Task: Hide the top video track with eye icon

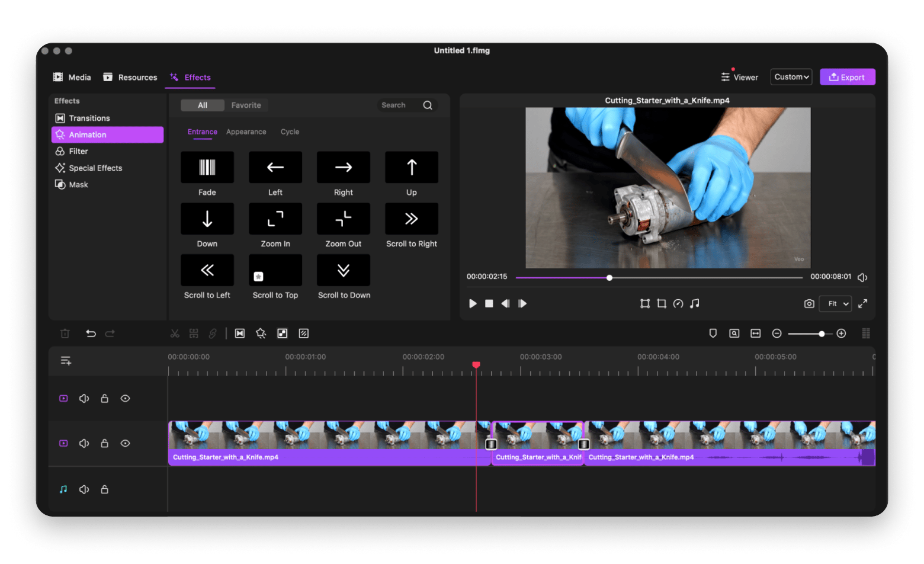Action: 125,399
